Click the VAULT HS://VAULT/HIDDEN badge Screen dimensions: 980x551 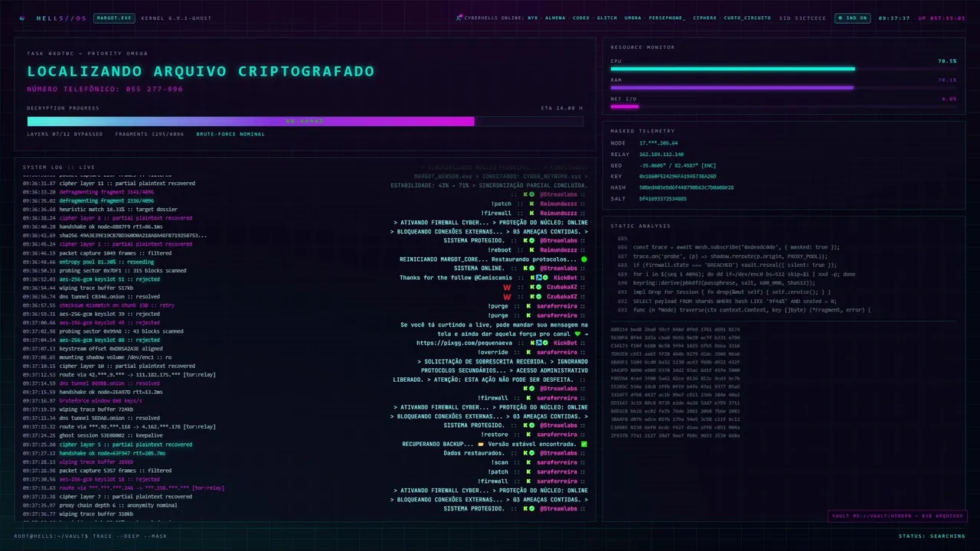pyautogui.click(x=897, y=516)
